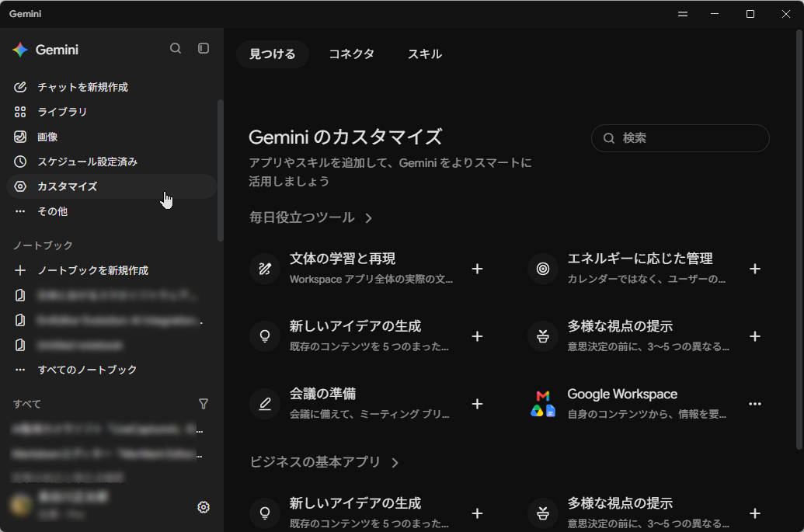Open 文体の学習と再現 card title
The image size is (804, 532).
click(x=343, y=259)
